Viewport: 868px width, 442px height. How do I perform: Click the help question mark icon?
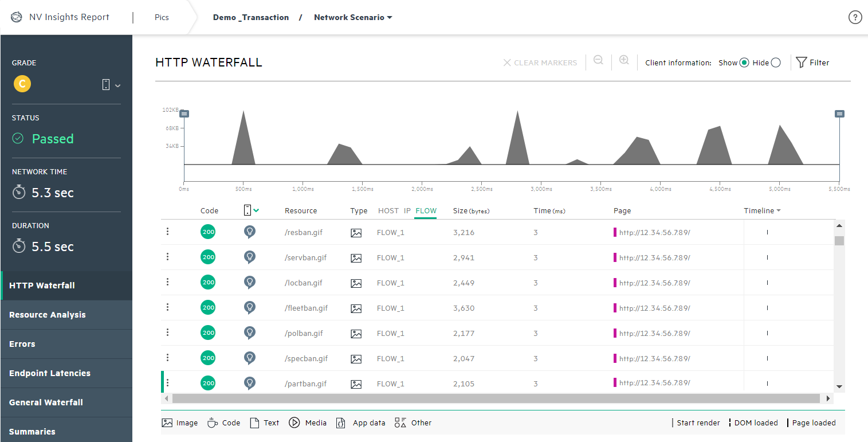tap(855, 17)
